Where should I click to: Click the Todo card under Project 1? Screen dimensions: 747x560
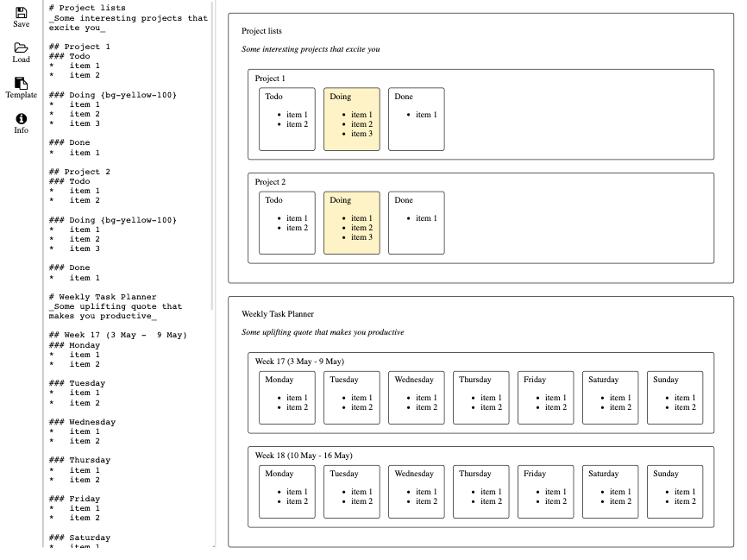(x=286, y=118)
